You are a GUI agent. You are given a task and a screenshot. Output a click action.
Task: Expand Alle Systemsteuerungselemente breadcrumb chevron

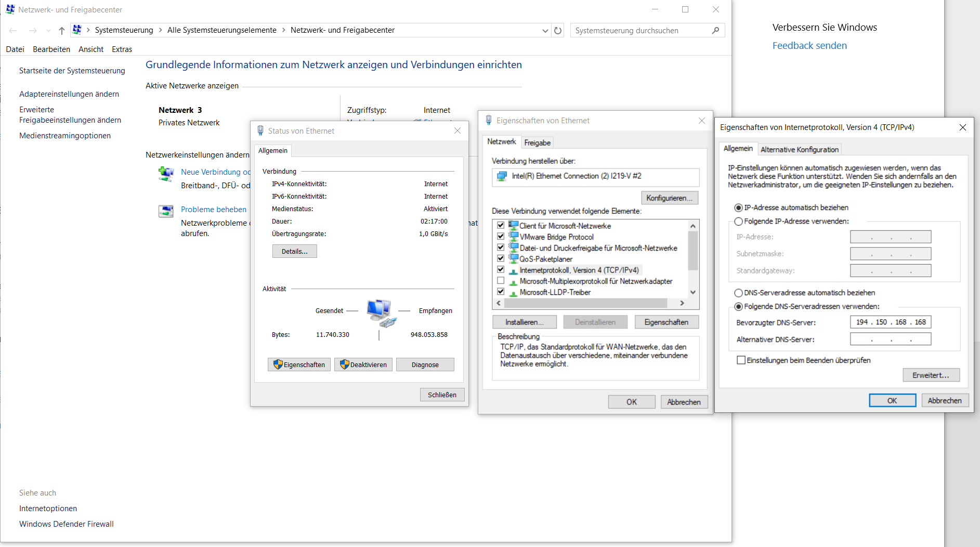[284, 30]
